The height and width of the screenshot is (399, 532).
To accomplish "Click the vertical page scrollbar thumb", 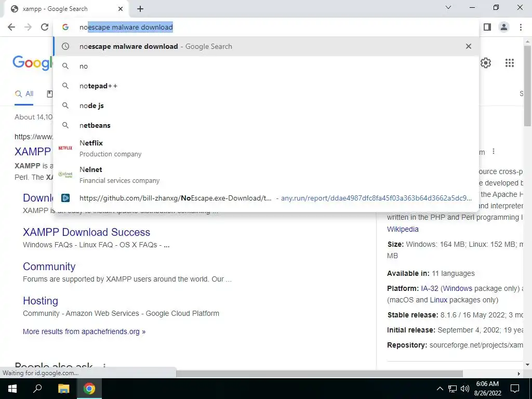I will 528,85.
